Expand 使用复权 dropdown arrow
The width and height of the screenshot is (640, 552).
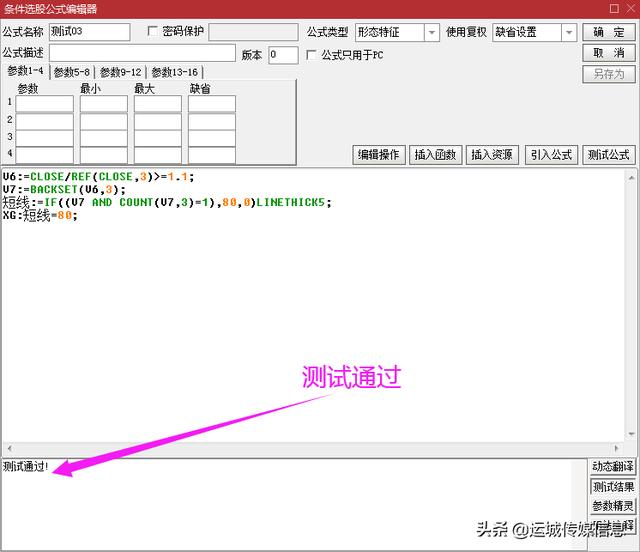pyautogui.click(x=569, y=33)
